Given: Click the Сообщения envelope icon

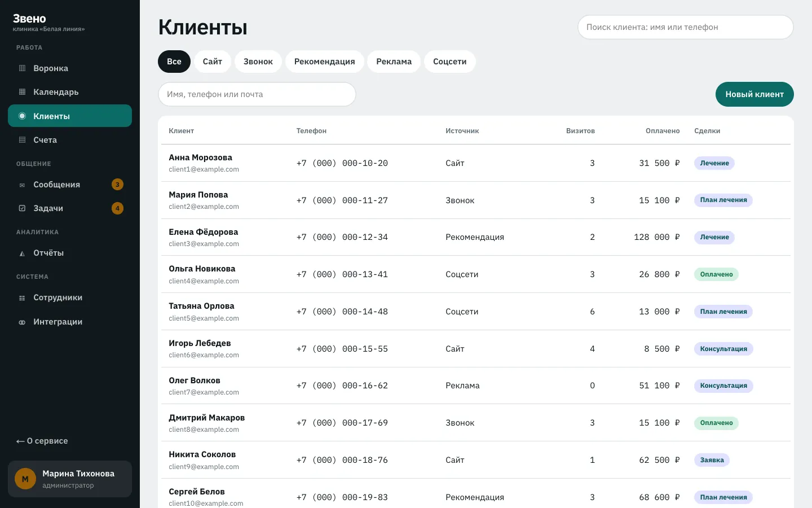Looking at the screenshot, I should click(x=23, y=185).
